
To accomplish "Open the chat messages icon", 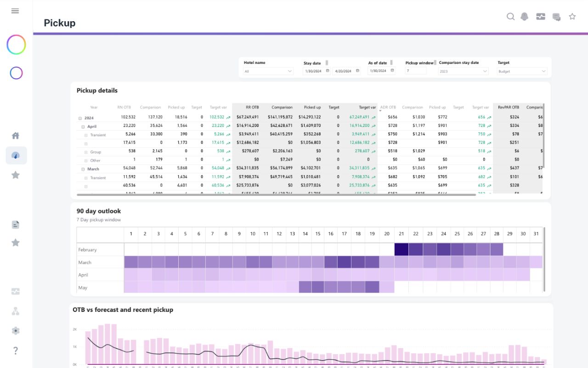I will click(556, 17).
